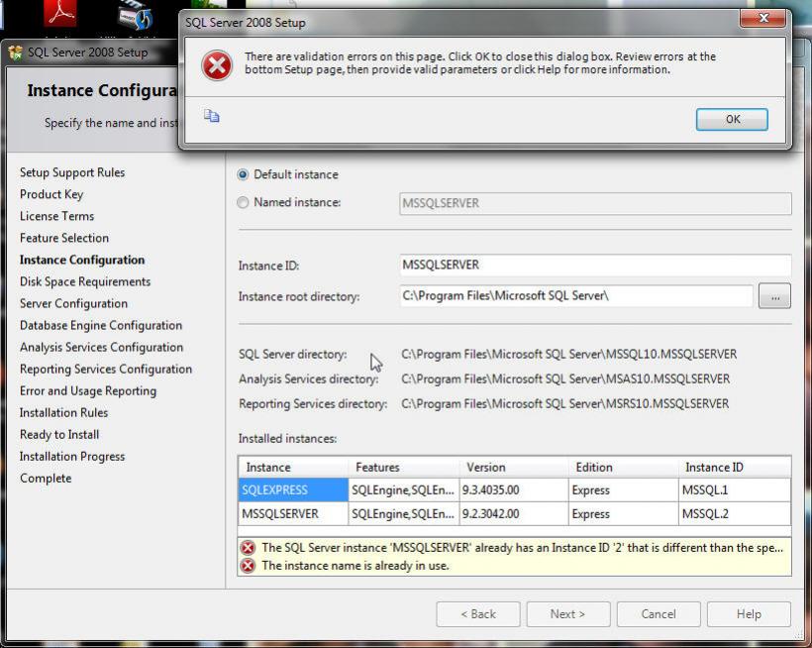Click the SQL Server directory path text
This screenshot has width=812, height=648.
(x=568, y=355)
